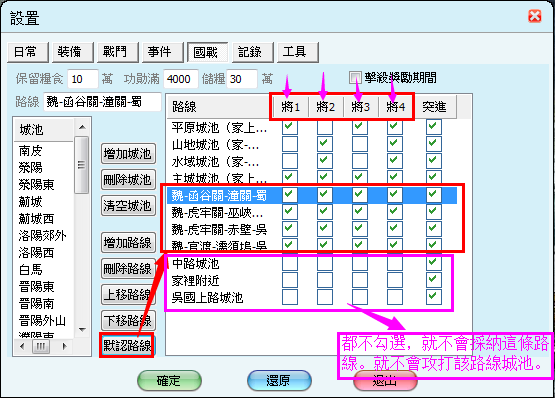Select the 國戰 tab

tap(208, 52)
